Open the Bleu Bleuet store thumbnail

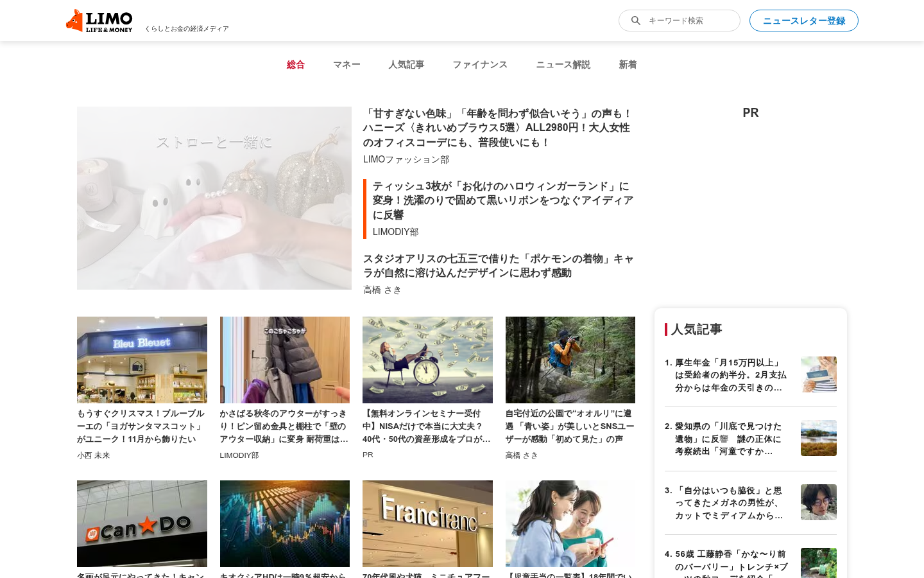pyautogui.click(x=142, y=360)
